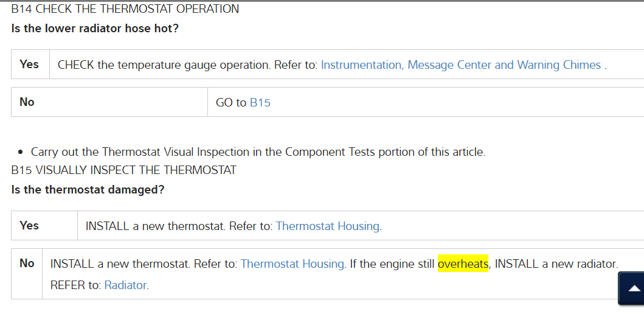The image size is (644, 314).
Task: Click the GO to text before B15
Action: tap(231, 103)
